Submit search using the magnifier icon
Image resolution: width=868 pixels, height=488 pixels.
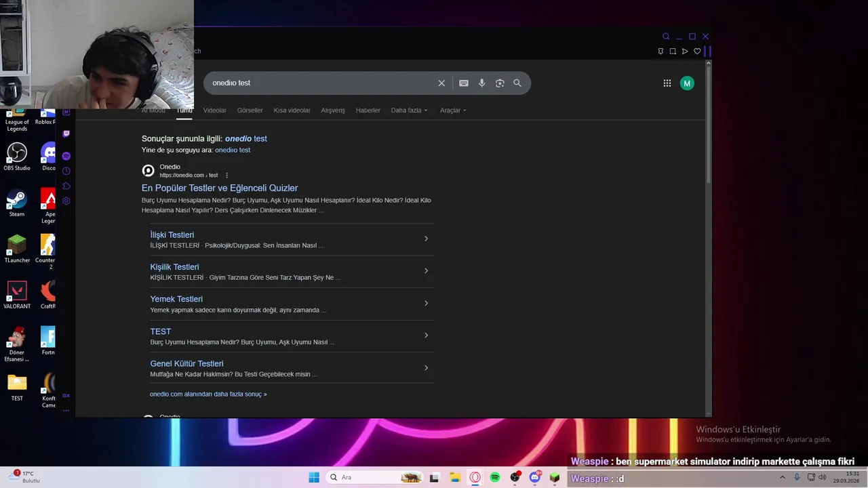pyautogui.click(x=517, y=83)
